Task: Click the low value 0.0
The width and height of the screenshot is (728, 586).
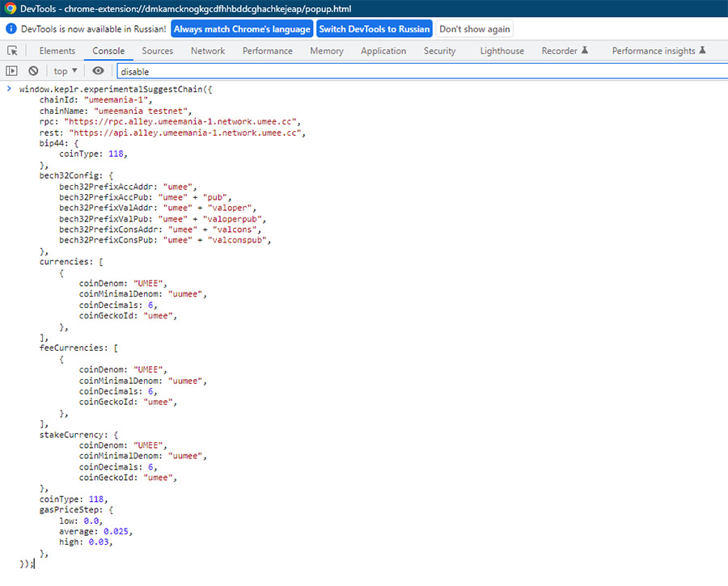Action: pos(91,521)
